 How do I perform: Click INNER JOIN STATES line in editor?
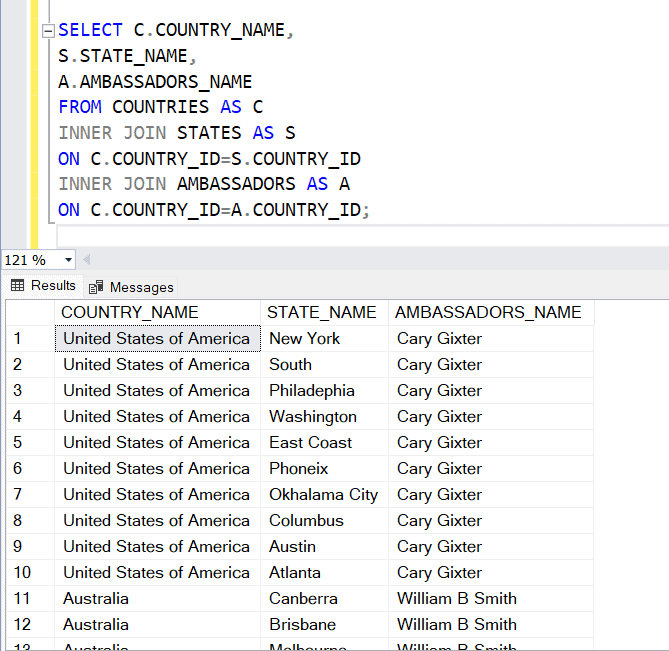point(177,133)
